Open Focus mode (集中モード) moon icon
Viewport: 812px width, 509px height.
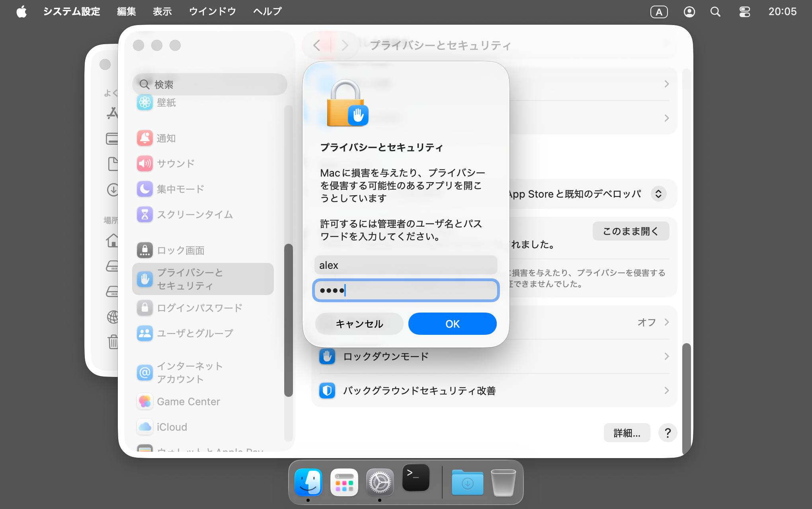[144, 189]
